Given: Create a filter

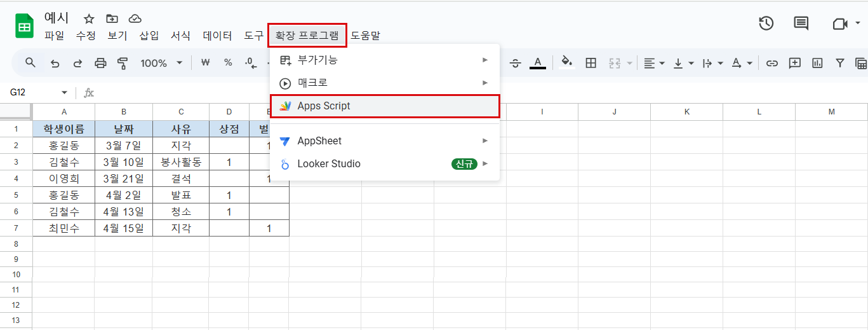Looking at the screenshot, I should tap(840, 63).
